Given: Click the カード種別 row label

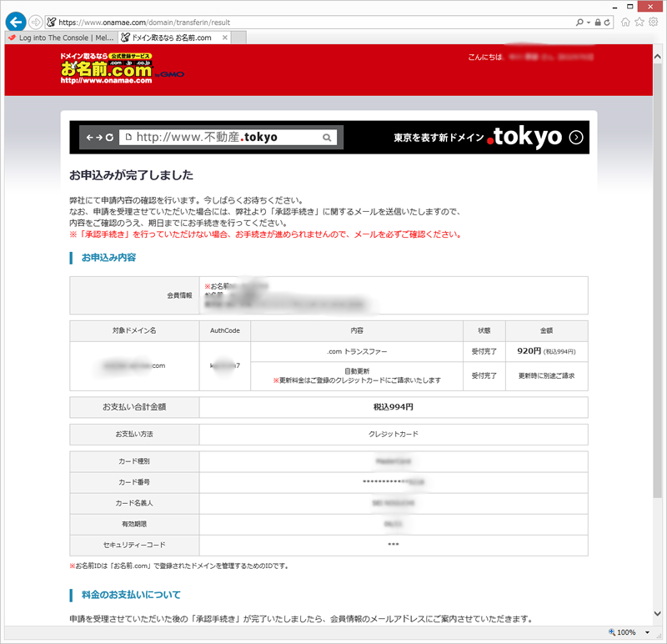Looking at the screenshot, I should click(134, 461).
